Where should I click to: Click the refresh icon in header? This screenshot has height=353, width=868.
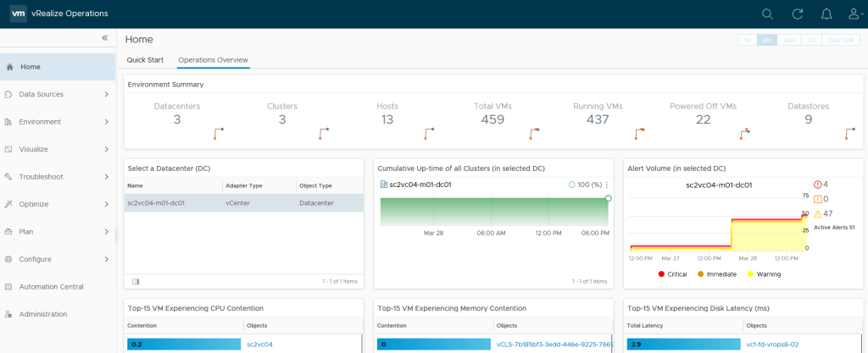click(x=798, y=14)
